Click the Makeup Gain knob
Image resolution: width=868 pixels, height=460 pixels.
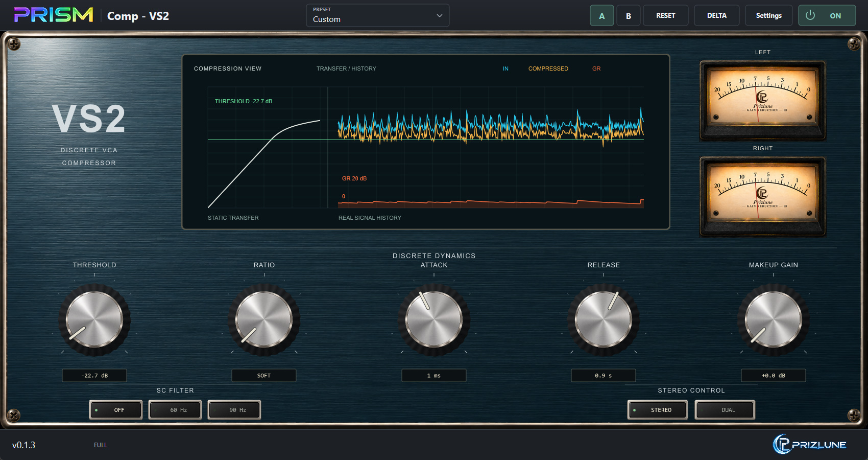coord(774,320)
